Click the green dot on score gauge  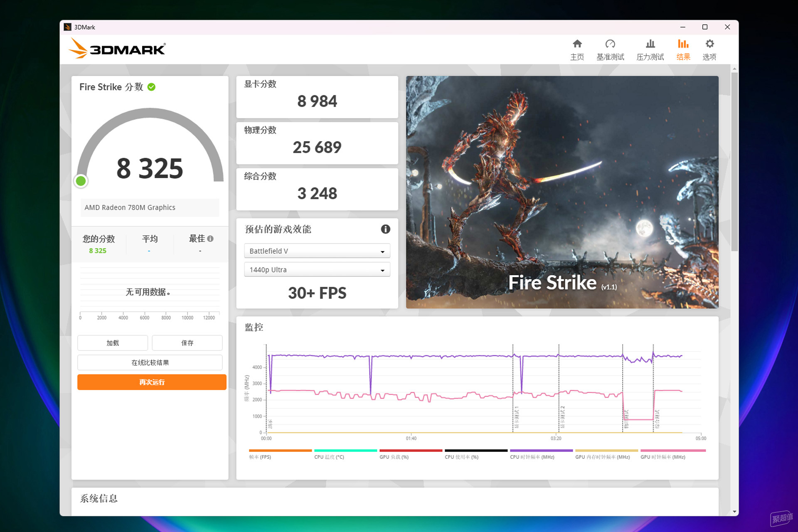pos(81,181)
